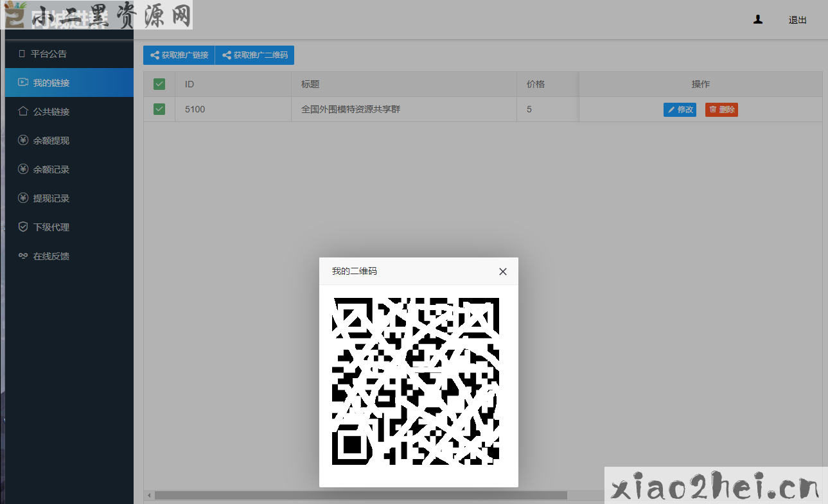The height and width of the screenshot is (504, 828).
Task: Open 下级代理 menu item
Action: coord(69,227)
